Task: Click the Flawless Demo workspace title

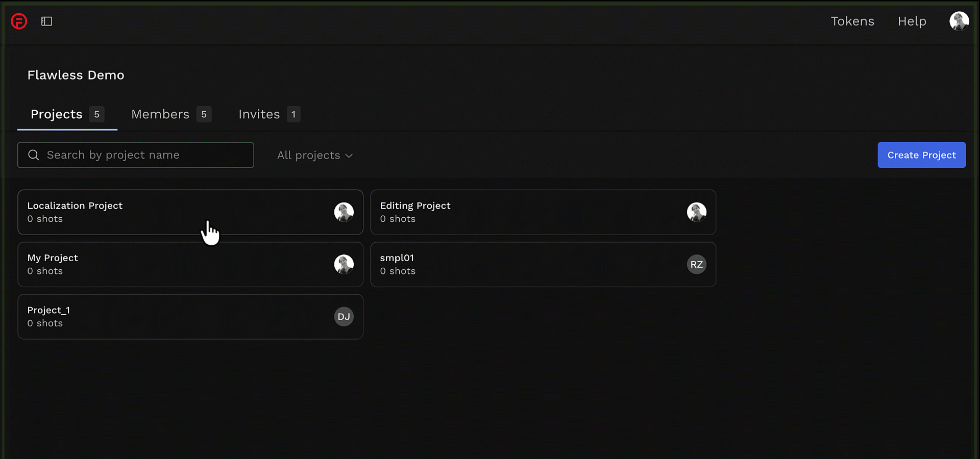Action: 76,75
